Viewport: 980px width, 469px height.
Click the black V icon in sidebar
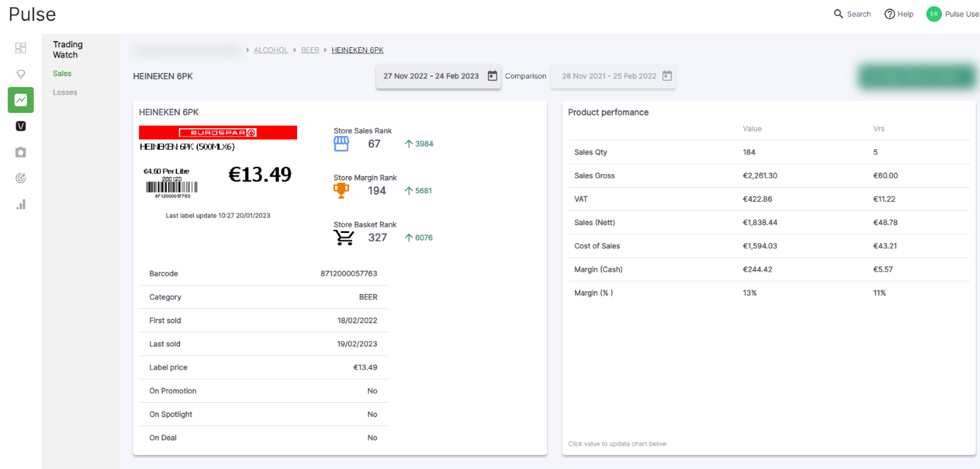click(x=21, y=126)
